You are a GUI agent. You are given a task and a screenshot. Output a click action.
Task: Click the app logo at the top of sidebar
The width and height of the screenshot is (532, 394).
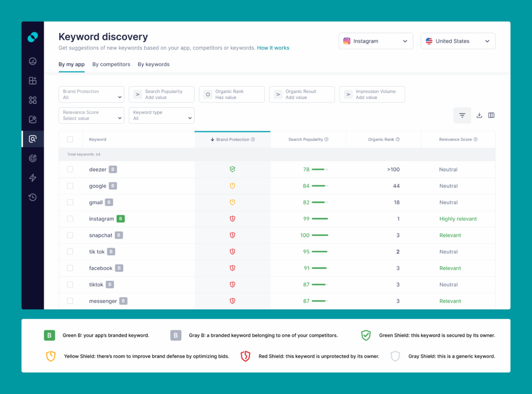pyautogui.click(x=32, y=37)
